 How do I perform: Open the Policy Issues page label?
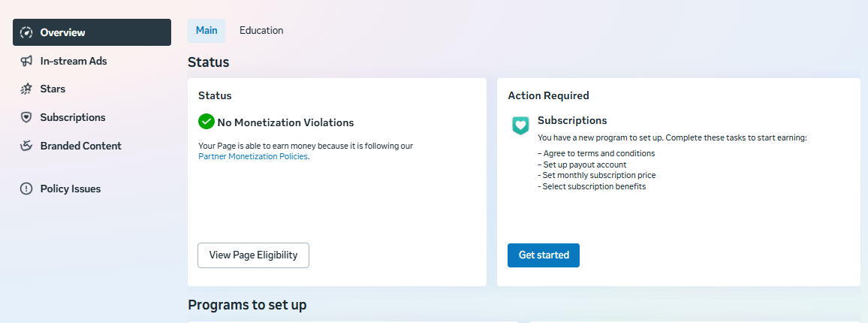(71, 189)
